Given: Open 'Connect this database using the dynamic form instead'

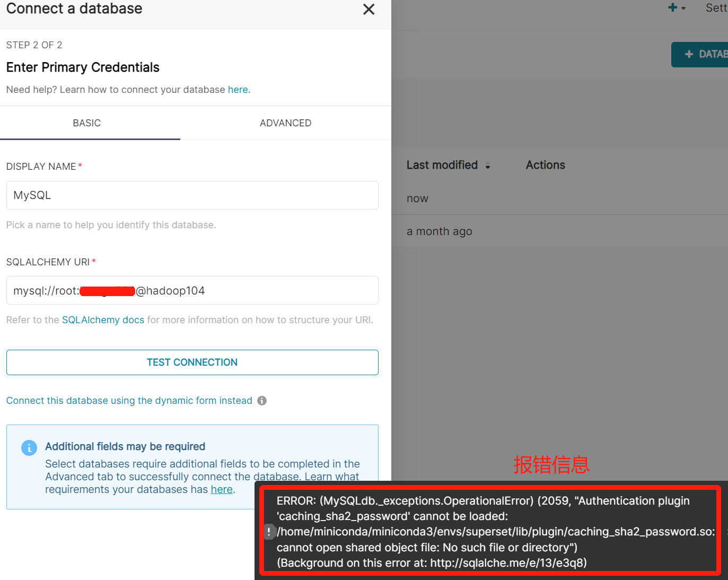Looking at the screenshot, I should click(129, 401).
